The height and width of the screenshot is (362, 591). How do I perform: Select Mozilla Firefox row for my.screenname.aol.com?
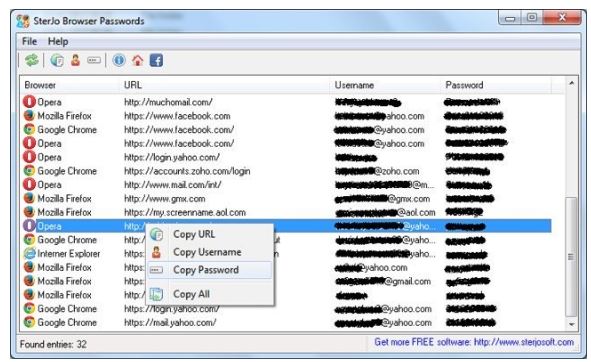click(286, 212)
